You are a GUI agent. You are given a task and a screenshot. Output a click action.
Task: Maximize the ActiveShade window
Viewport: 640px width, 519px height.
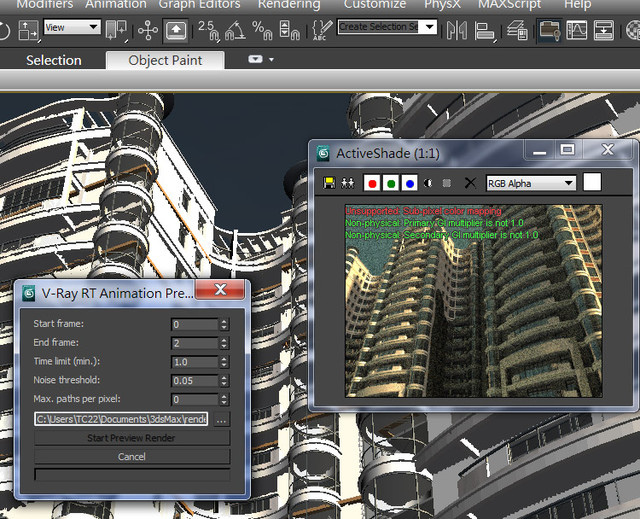567,150
